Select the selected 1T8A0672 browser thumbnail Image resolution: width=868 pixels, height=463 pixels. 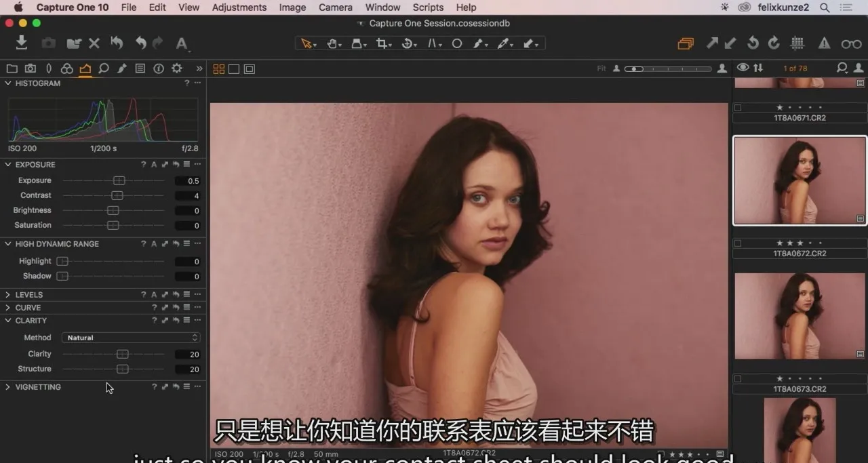click(800, 180)
